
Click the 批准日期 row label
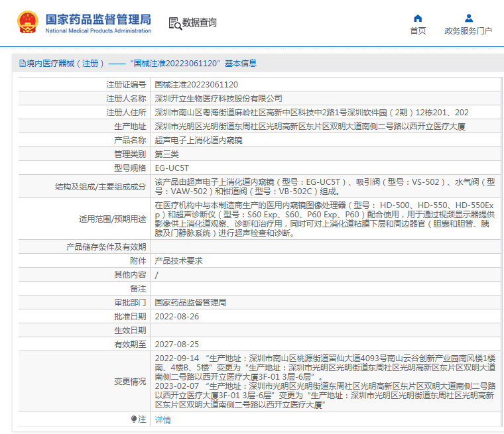pos(130,317)
